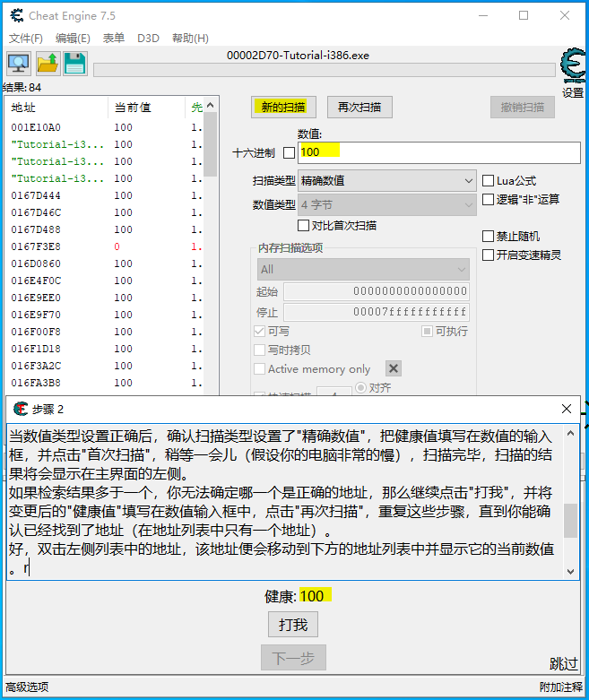589x700 pixels.
Task: Click the stop address input field
Action: pos(377,312)
